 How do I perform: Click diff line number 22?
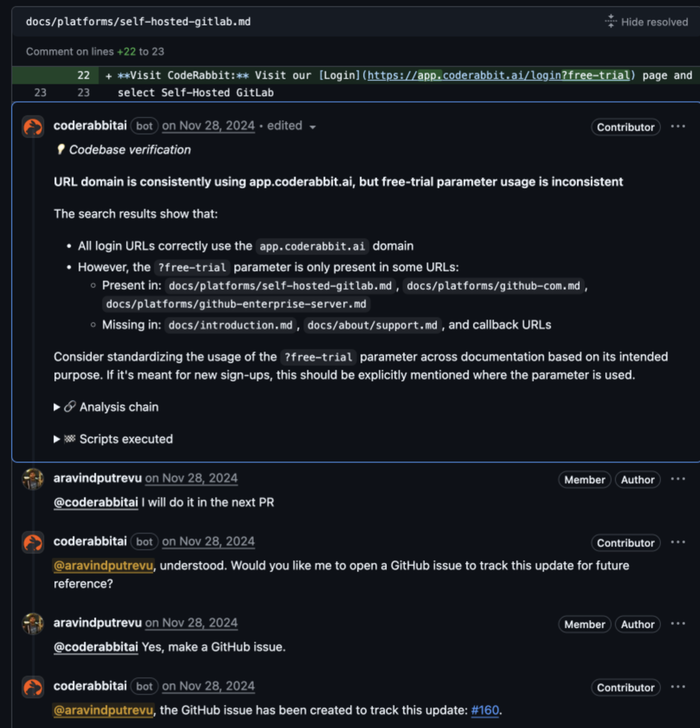[83, 75]
